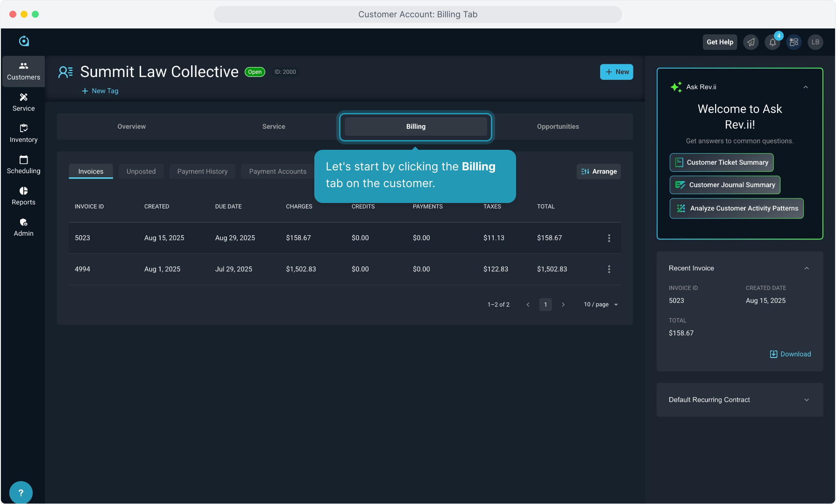The width and height of the screenshot is (836, 504).
Task: Open the Admin section in sidebar
Action: coord(23,227)
